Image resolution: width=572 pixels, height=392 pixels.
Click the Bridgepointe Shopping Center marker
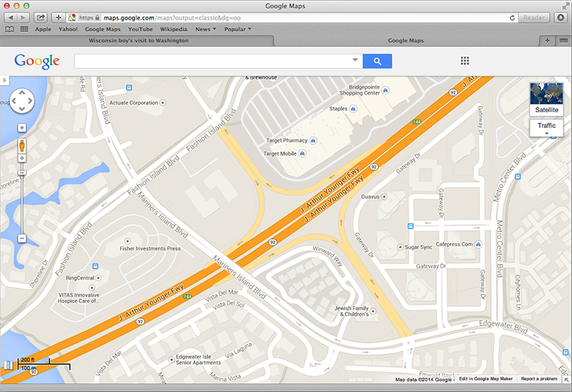coord(385,90)
